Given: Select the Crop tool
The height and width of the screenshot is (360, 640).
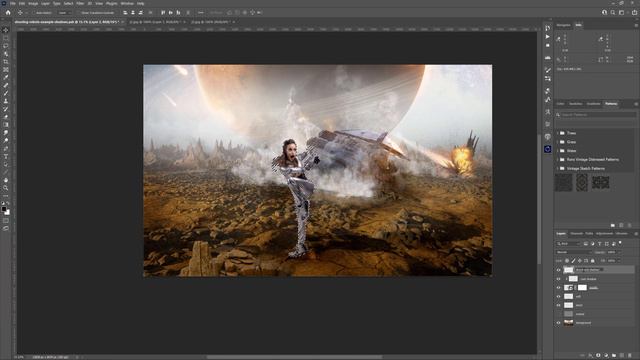Looking at the screenshot, I should coord(5,62).
